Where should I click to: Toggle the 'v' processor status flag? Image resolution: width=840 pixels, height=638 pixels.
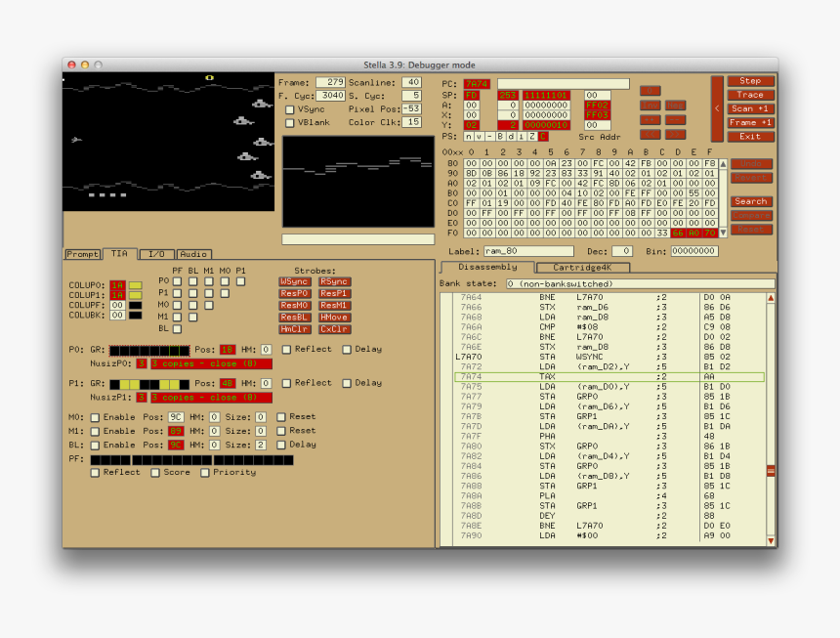[x=480, y=136]
